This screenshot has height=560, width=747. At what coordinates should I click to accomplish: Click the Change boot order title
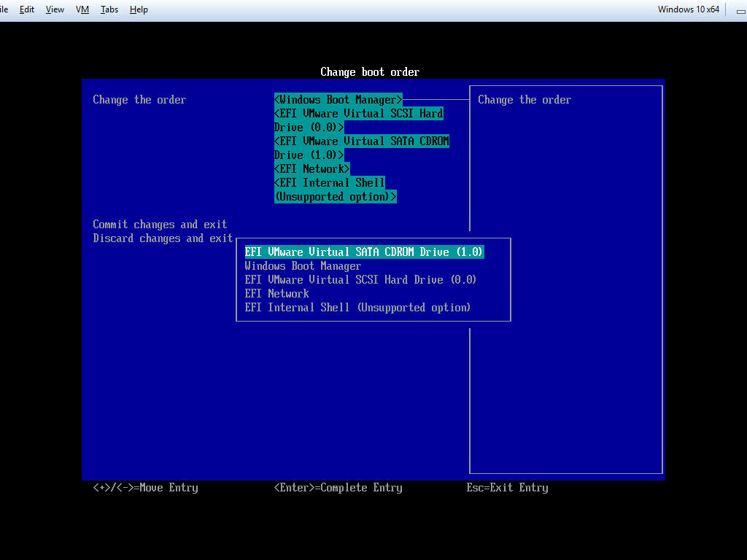(370, 72)
